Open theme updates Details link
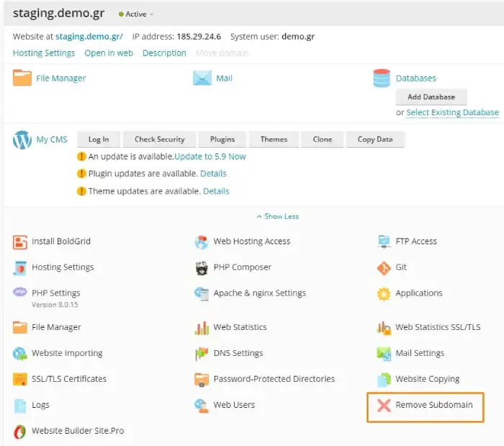Screen dimensions: 504x446 click(216, 192)
